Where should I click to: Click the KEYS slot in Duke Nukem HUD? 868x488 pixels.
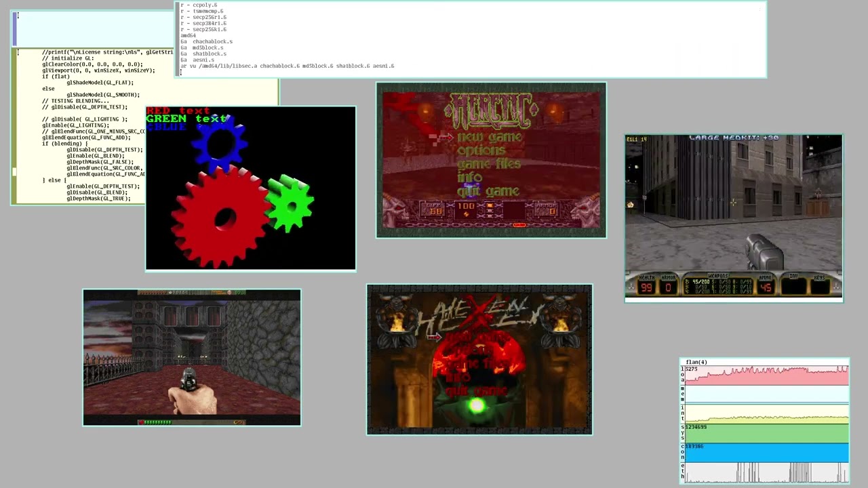tap(820, 285)
